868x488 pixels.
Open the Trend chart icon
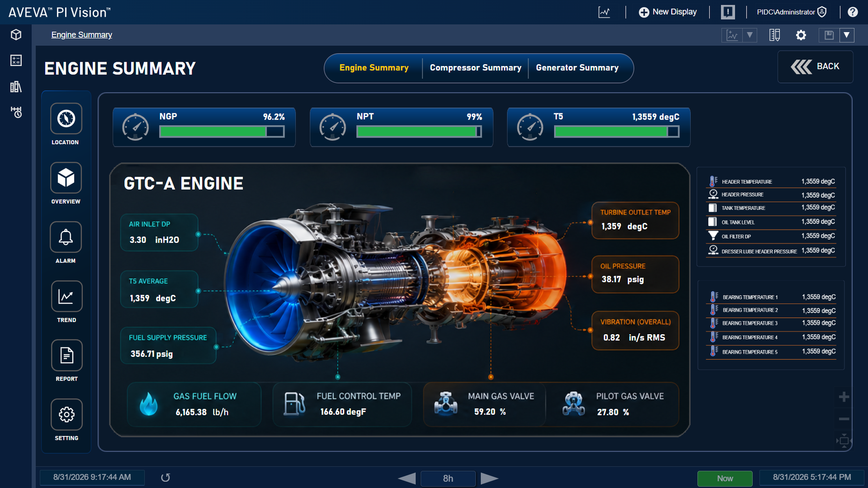coord(66,297)
